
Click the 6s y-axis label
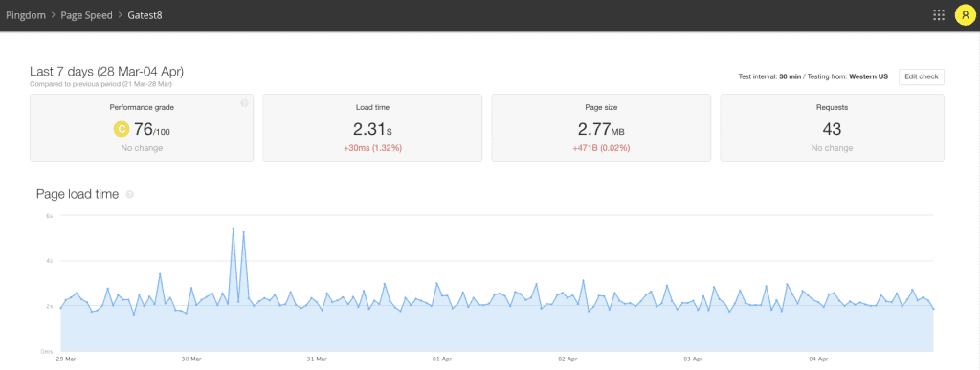tap(49, 215)
